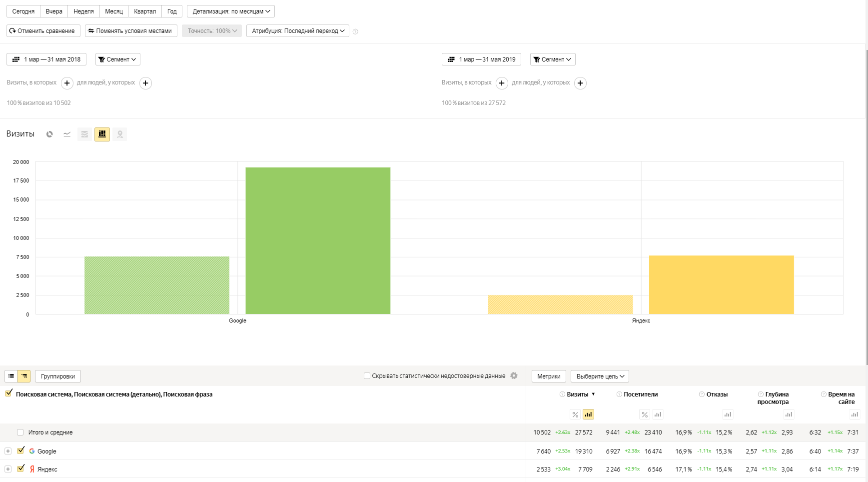Screen dimensions: 868x482
Task: Click the Google search engine row label
Action: click(46, 451)
